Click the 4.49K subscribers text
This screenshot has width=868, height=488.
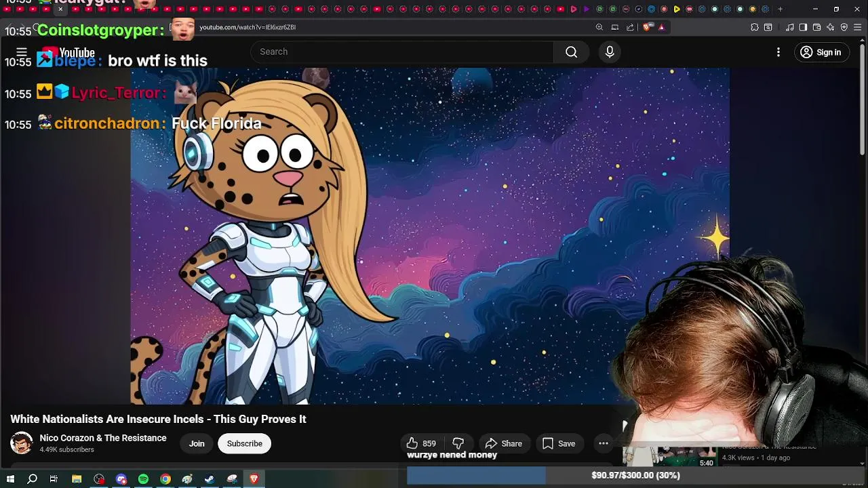pos(67,450)
